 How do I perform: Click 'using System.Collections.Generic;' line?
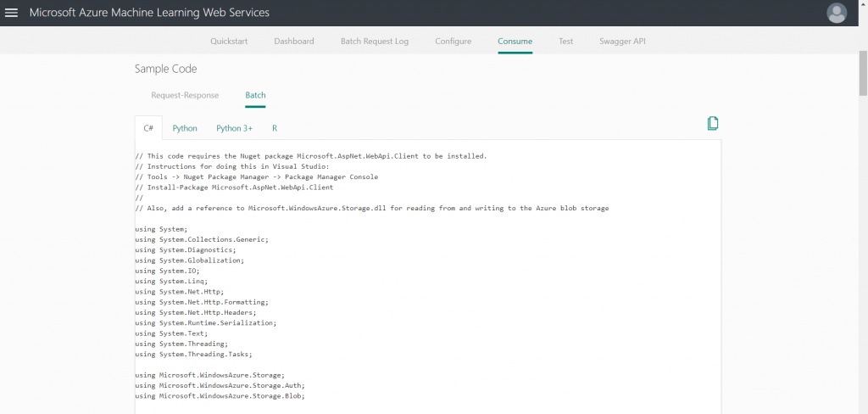202,239
